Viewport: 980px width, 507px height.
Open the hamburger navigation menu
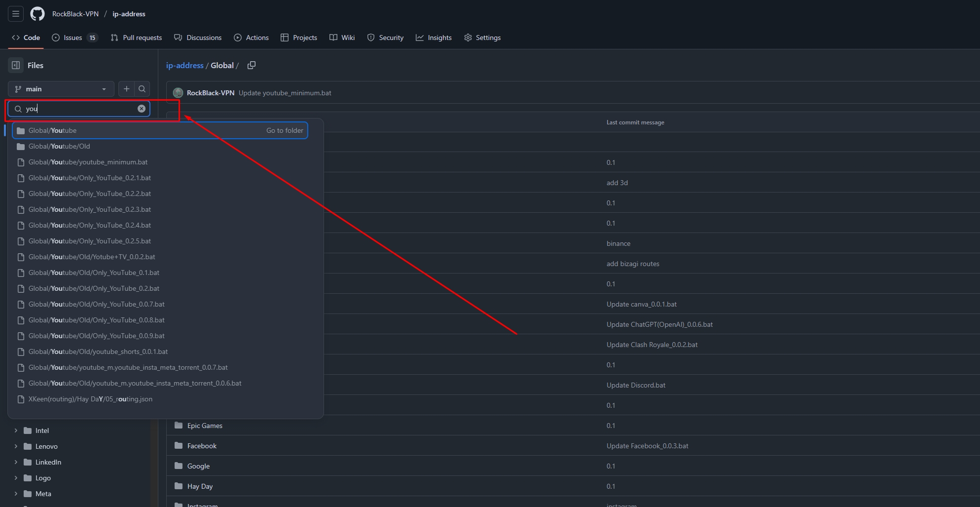16,14
